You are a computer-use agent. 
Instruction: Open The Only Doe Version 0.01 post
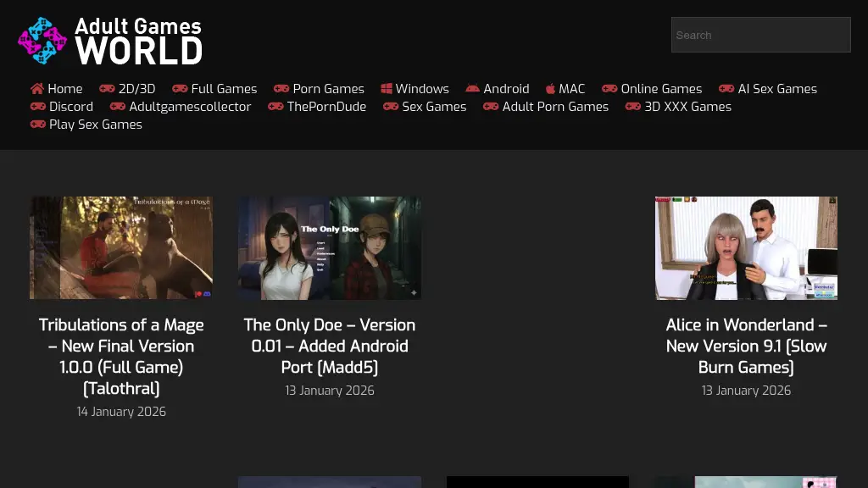coord(330,346)
